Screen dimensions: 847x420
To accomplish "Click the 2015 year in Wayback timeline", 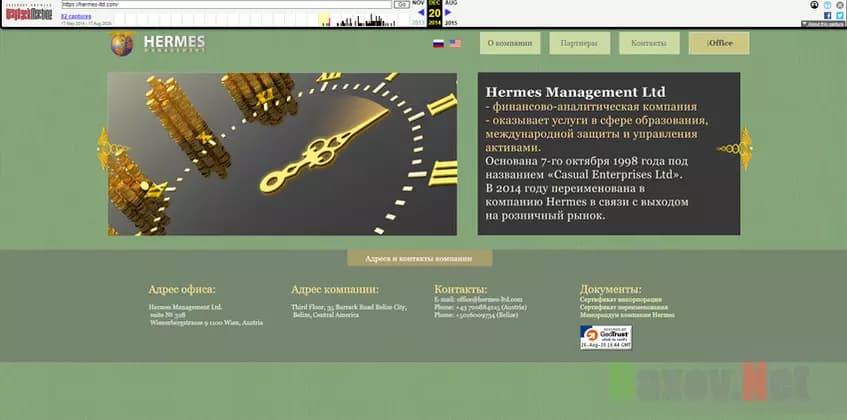I will 451,23.
